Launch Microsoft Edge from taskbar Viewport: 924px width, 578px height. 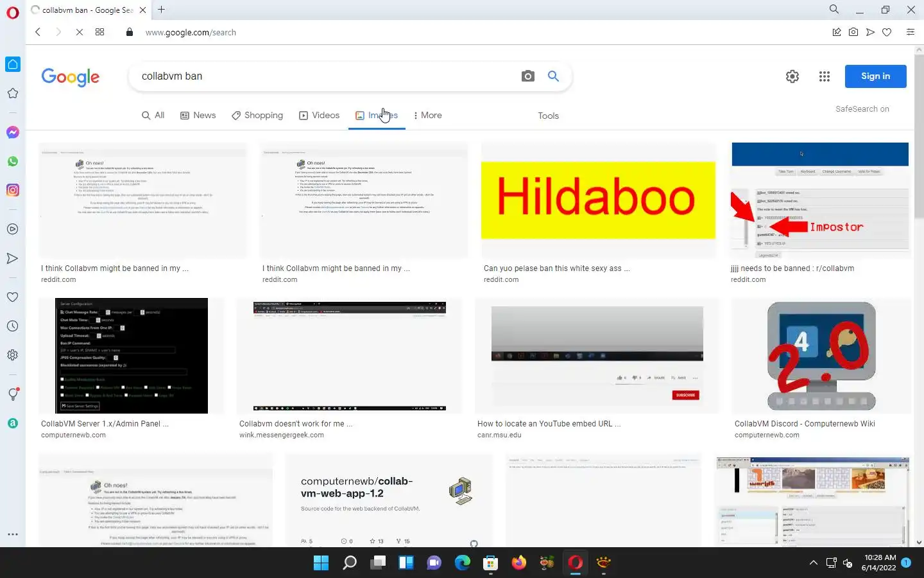click(463, 563)
